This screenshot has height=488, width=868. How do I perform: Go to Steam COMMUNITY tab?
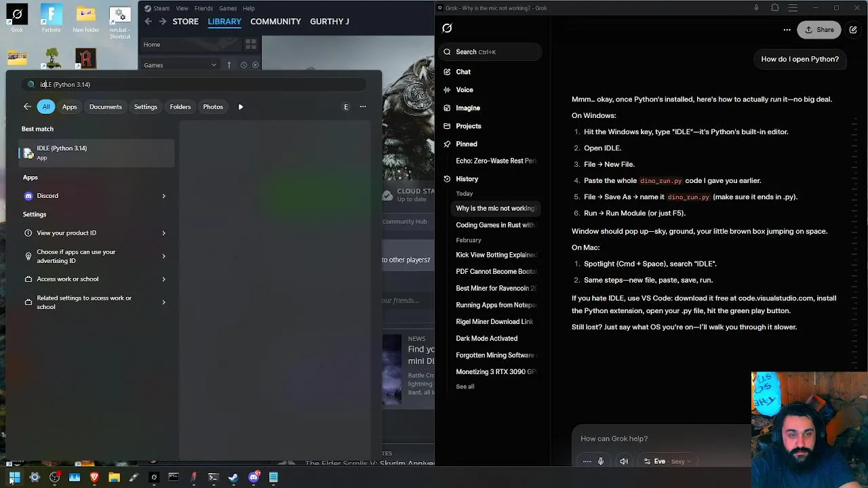[x=275, y=22]
